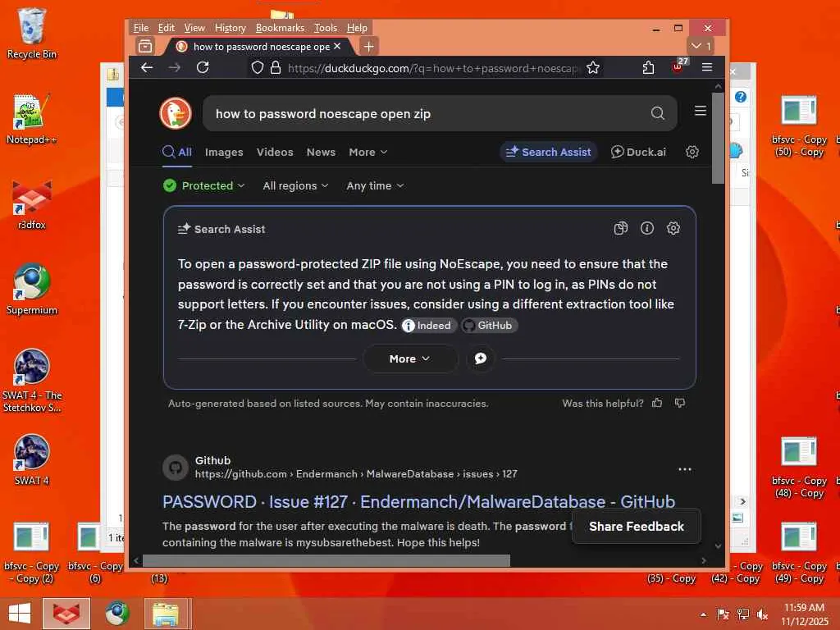Screen dimensions: 840x630
Task: Reload the current page
Action: pyautogui.click(x=203, y=67)
